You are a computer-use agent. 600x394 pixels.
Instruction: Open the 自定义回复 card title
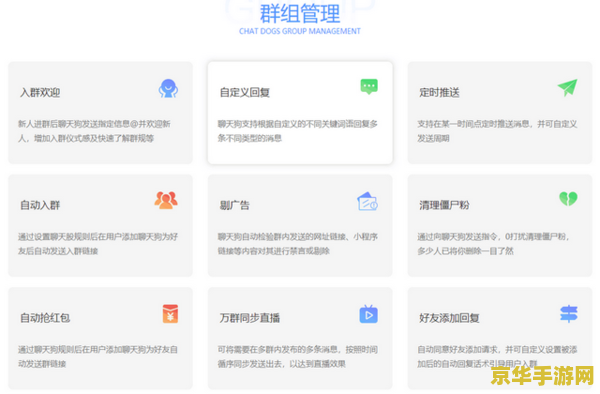point(245,93)
